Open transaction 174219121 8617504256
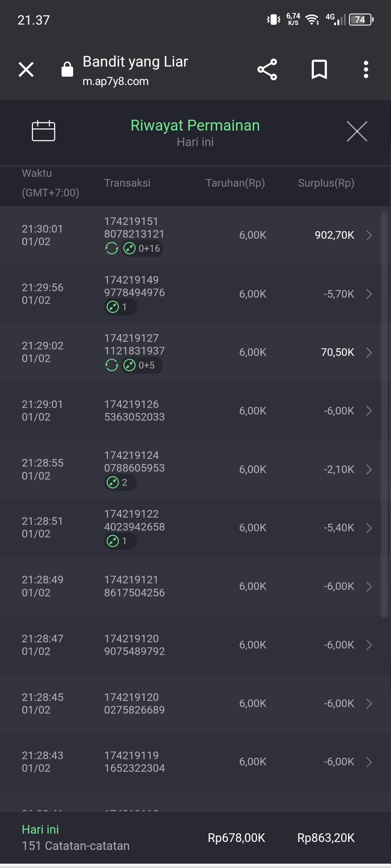 tap(134, 586)
